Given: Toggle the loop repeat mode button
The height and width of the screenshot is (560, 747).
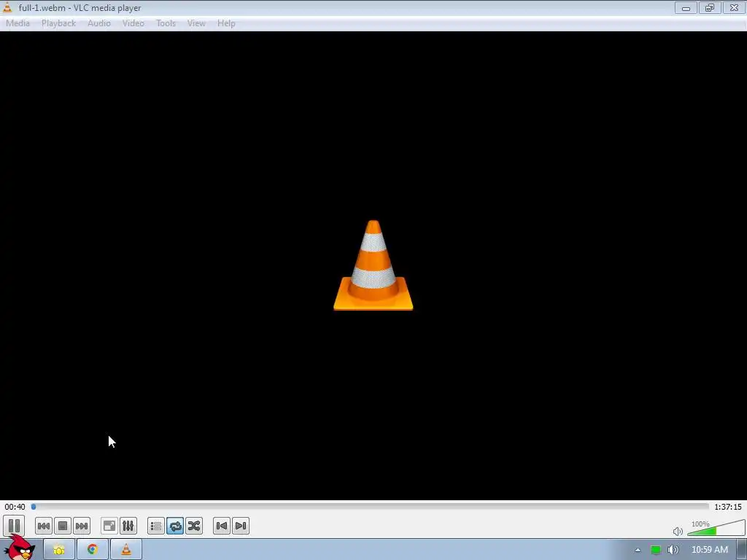Looking at the screenshot, I should 175,526.
